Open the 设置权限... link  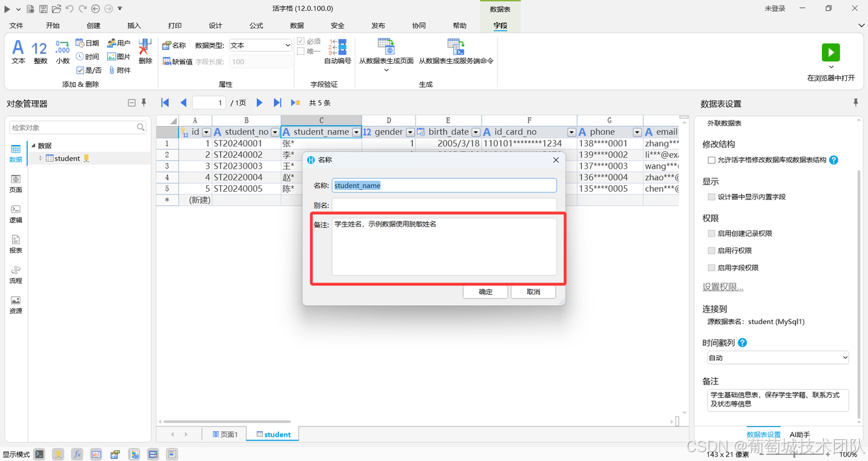(x=723, y=287)
